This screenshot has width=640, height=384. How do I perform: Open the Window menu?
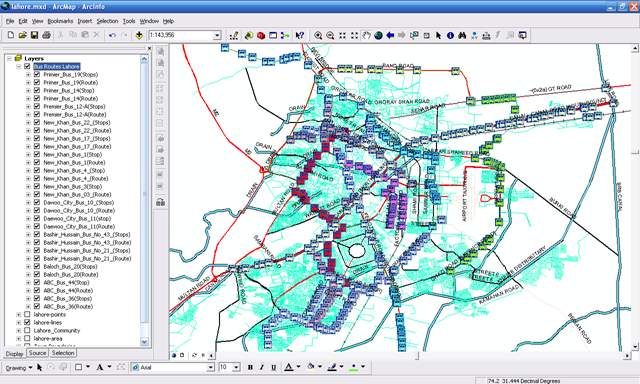(149, 21)
